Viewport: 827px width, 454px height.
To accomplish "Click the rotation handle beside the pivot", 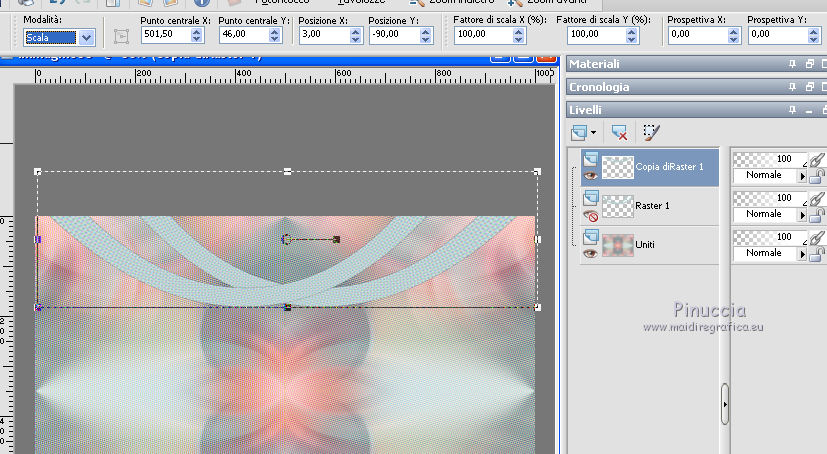I will coord(336,239).
